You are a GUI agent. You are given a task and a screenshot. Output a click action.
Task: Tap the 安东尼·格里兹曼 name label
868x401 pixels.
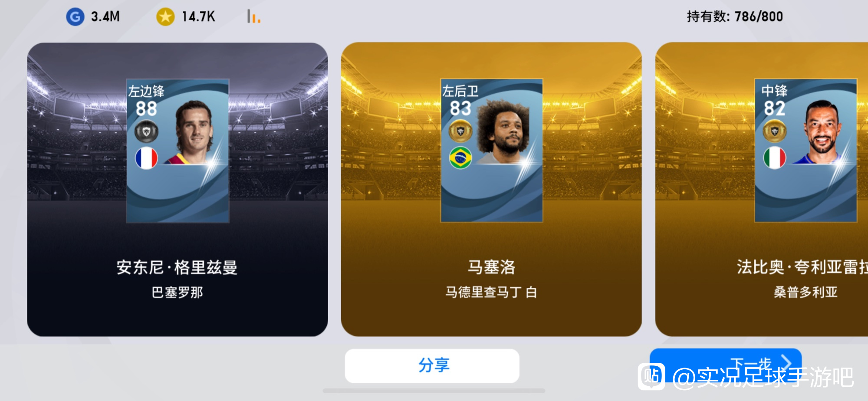pyautogui.click(x=177, y=267)
